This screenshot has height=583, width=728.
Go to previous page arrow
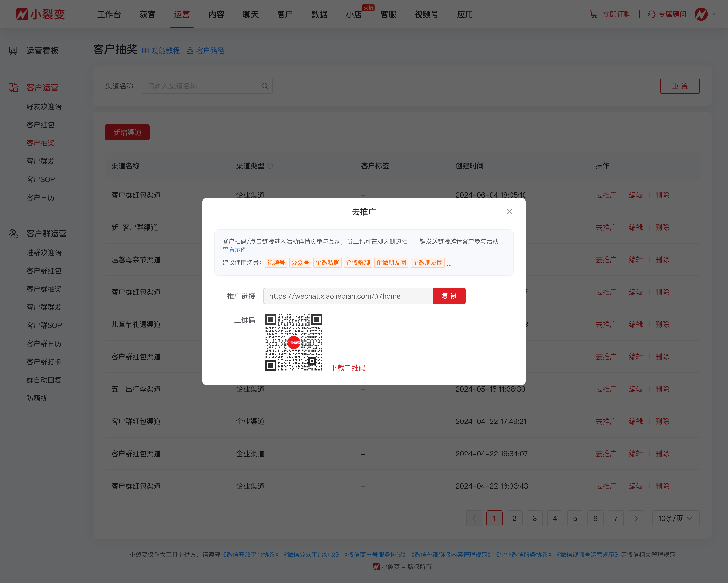click(474, 518)
